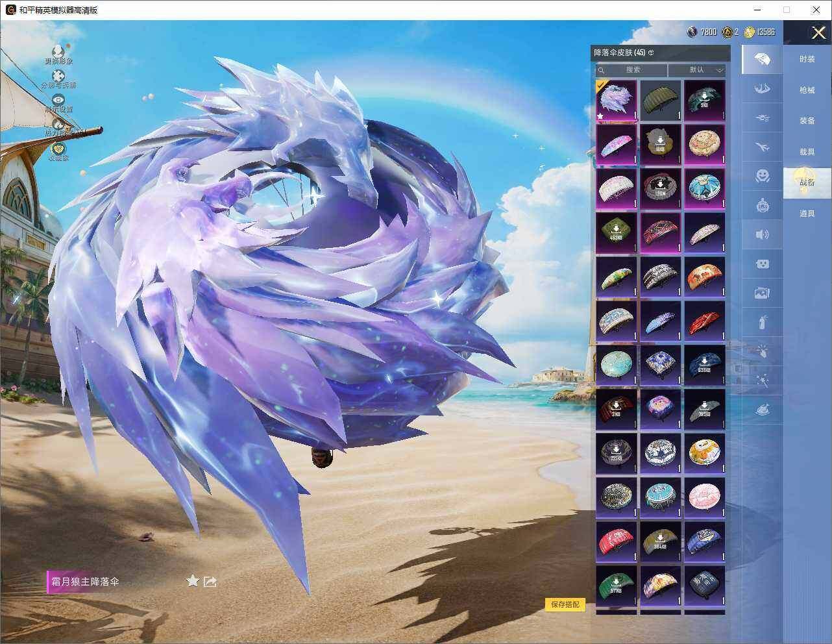This screenshot has width=832, height=644.
Task: Click the 搜索 search field
Action: pos(631,69)
